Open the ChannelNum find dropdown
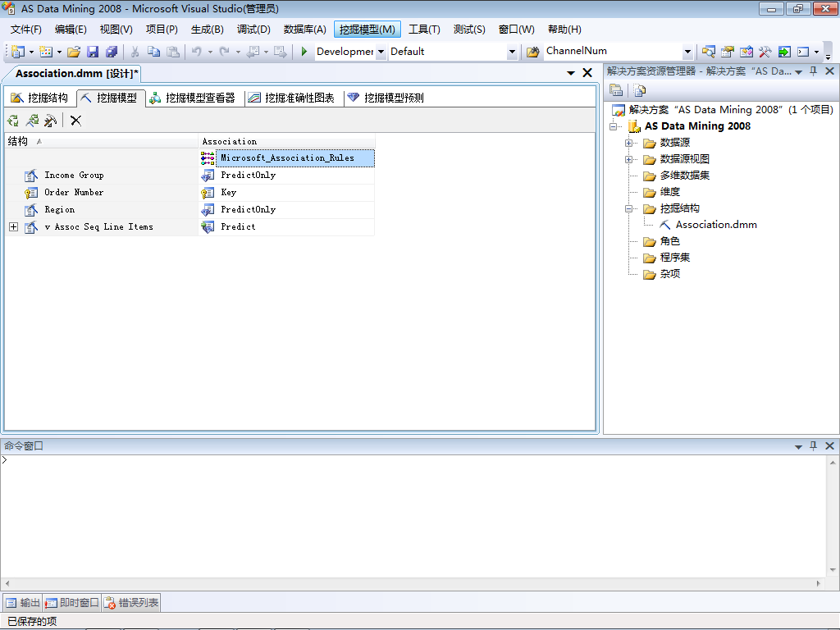 click(687, 52)
